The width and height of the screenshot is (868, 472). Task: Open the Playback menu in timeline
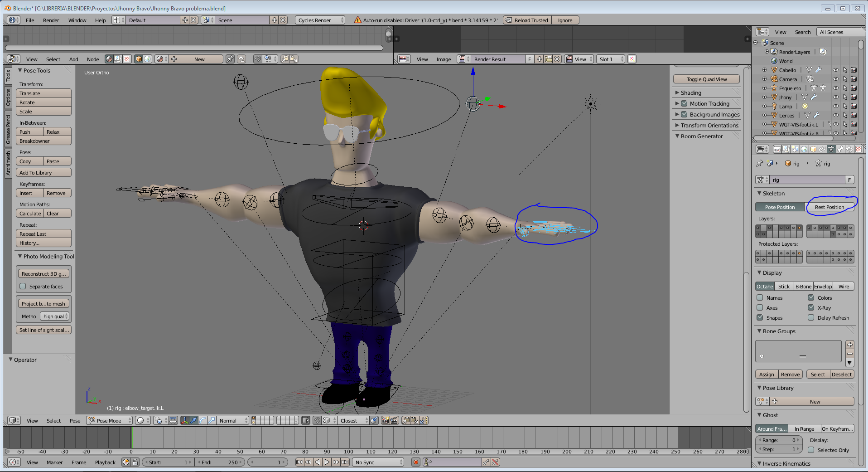click(x=105, y=462)
